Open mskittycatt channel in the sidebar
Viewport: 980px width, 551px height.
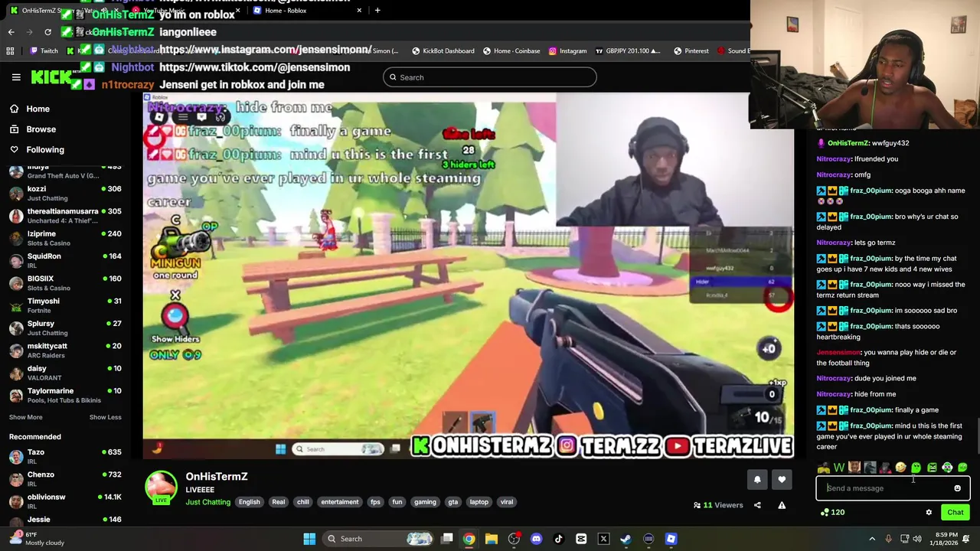point(64,350)
